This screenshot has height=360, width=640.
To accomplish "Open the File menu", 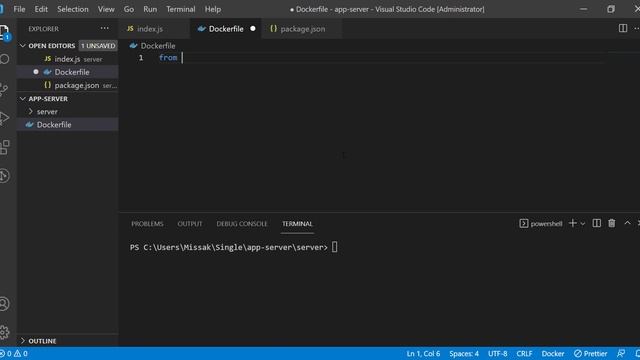I will click(x=19, y=9).
